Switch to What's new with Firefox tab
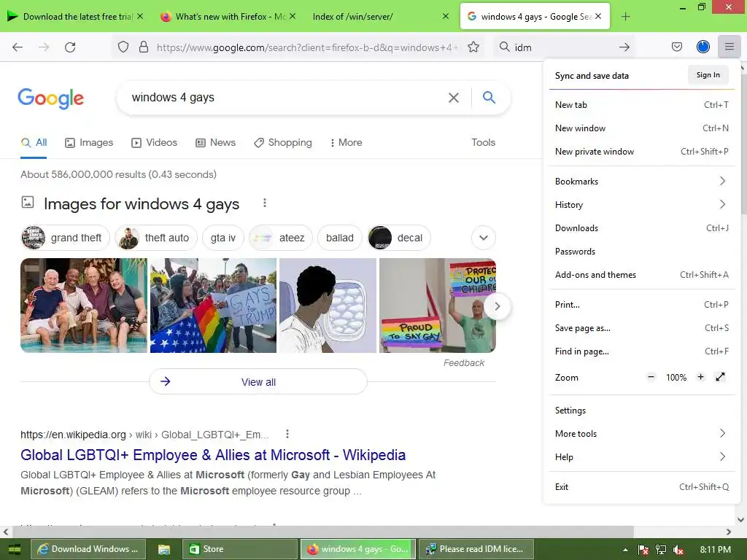This screenshot has height=560, width=747. [x=227, y=17]
